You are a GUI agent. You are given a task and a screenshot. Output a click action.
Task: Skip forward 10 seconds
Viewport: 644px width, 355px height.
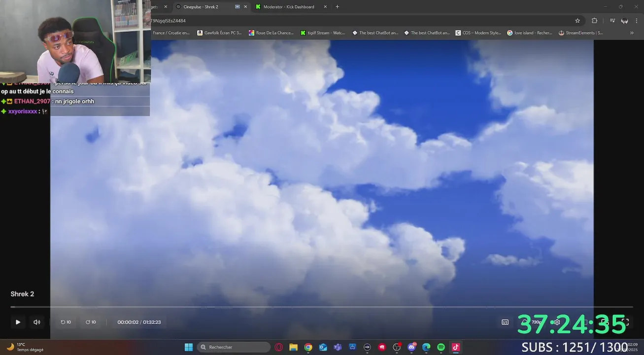[91, 322]
